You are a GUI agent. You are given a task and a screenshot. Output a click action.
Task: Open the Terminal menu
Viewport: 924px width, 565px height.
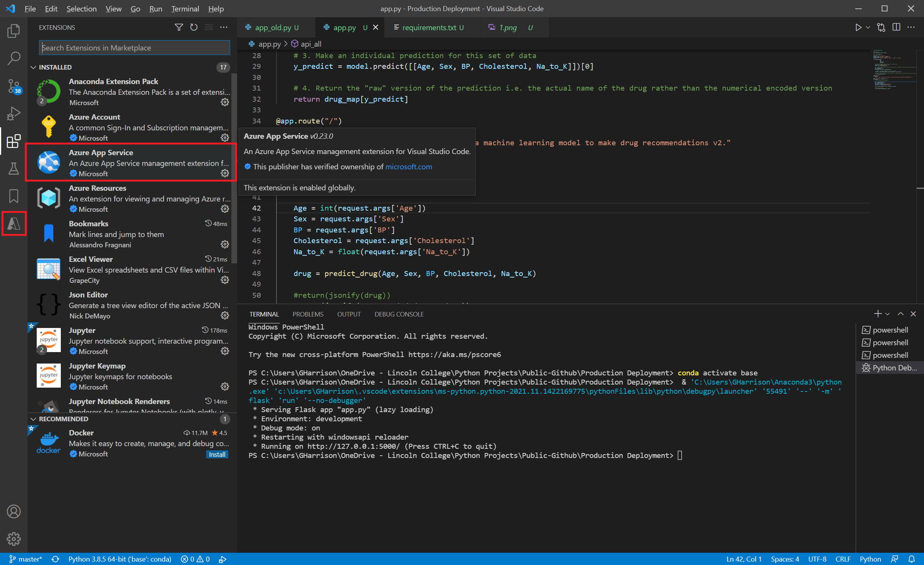pos(185,9)
